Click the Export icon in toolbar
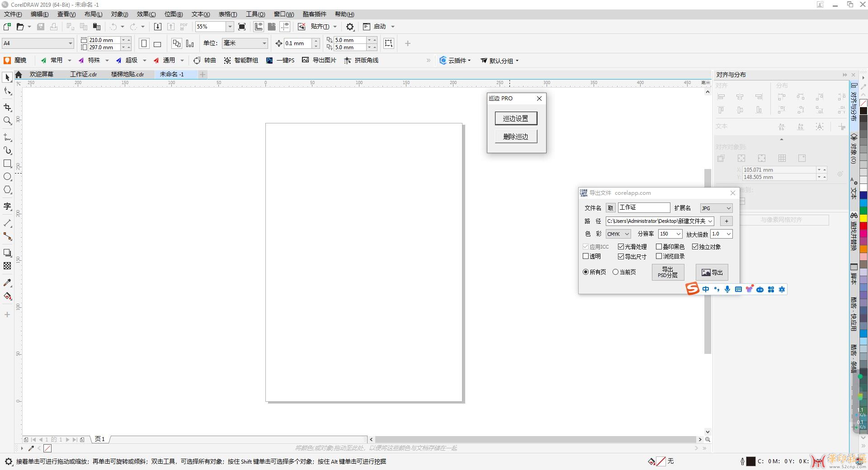The height and width of the screenshot is (470, 868). pos(171,27)
